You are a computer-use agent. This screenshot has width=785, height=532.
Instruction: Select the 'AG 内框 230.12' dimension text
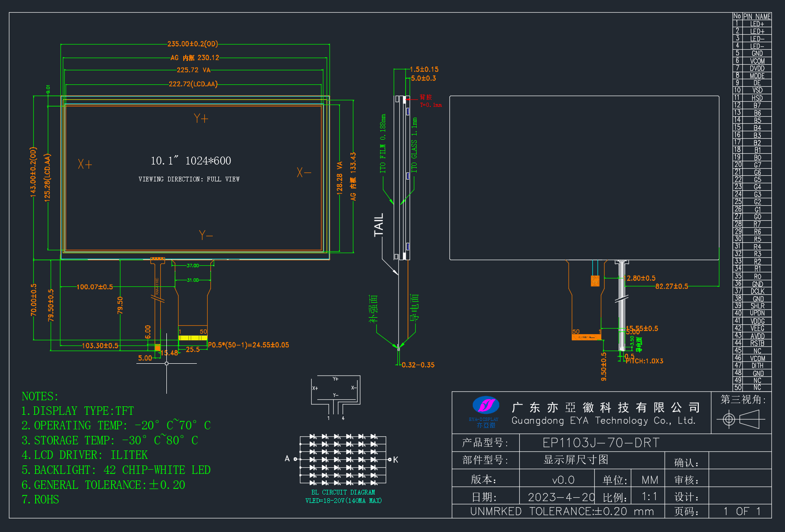click(194, 58)
